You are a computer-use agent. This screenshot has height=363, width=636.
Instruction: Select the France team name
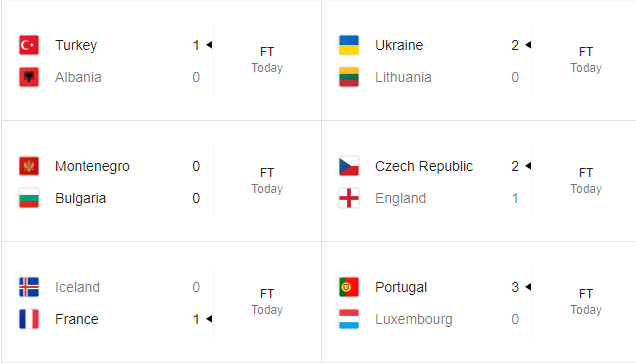[77, 319]
